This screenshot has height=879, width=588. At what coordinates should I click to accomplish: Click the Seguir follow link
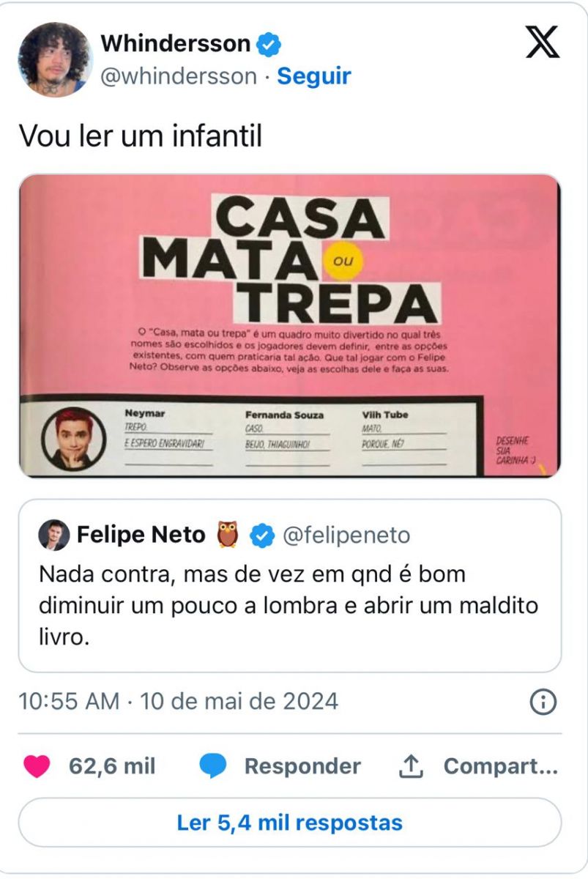[313, 76]
